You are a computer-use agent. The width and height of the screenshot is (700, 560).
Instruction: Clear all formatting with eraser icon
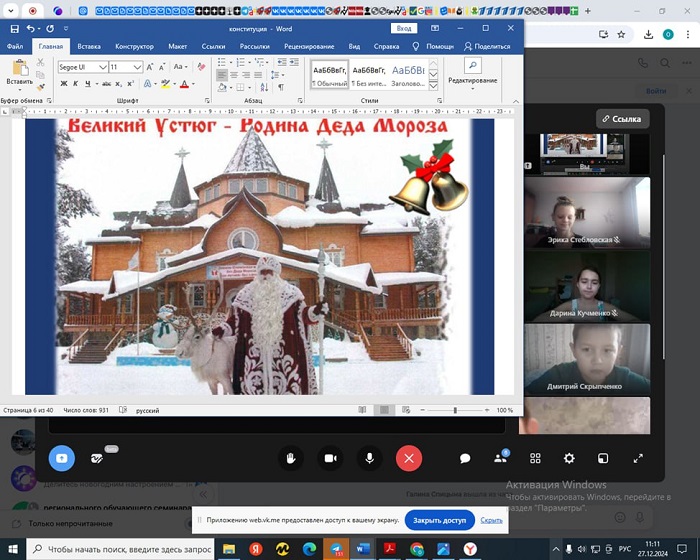point(201,67)
